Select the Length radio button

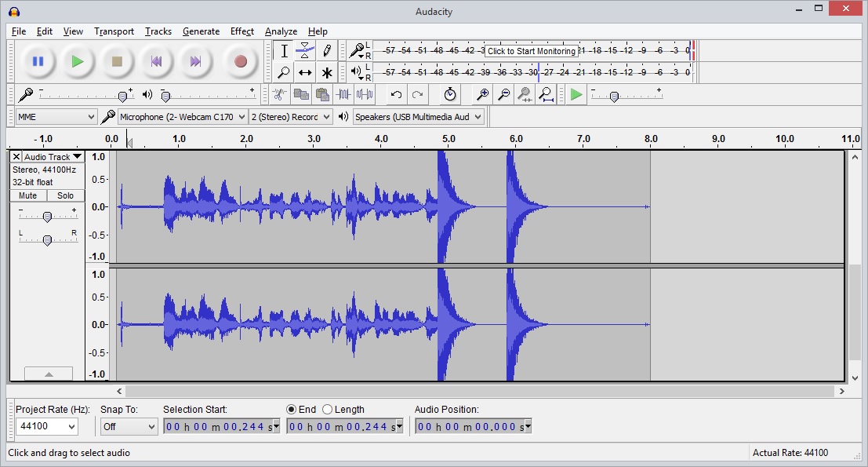pyautogui.click(x=328, y=410)
